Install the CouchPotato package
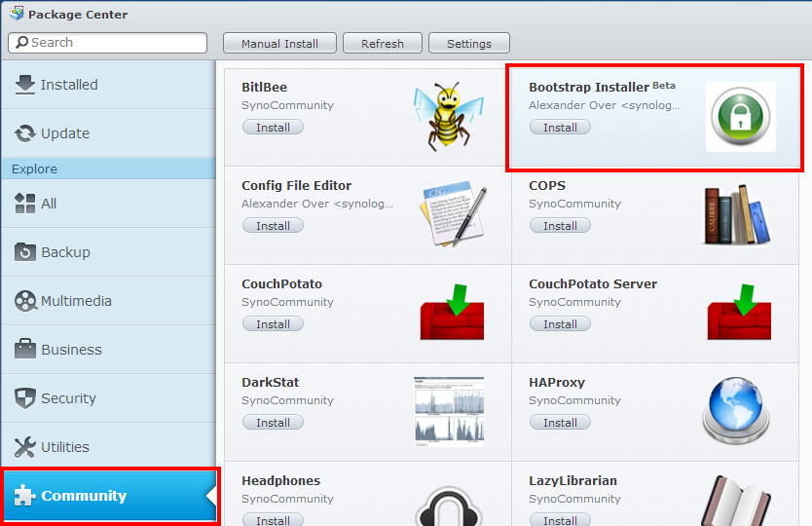The width and height of the screenshot is (812, 526). pyautogui.click(x=273, y=324)
